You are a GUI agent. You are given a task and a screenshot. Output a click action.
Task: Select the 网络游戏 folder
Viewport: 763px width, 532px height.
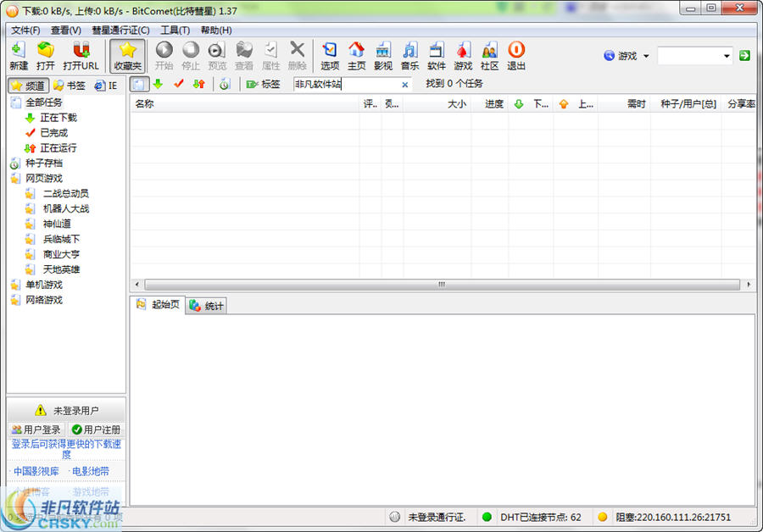click(x=44, y=300)
